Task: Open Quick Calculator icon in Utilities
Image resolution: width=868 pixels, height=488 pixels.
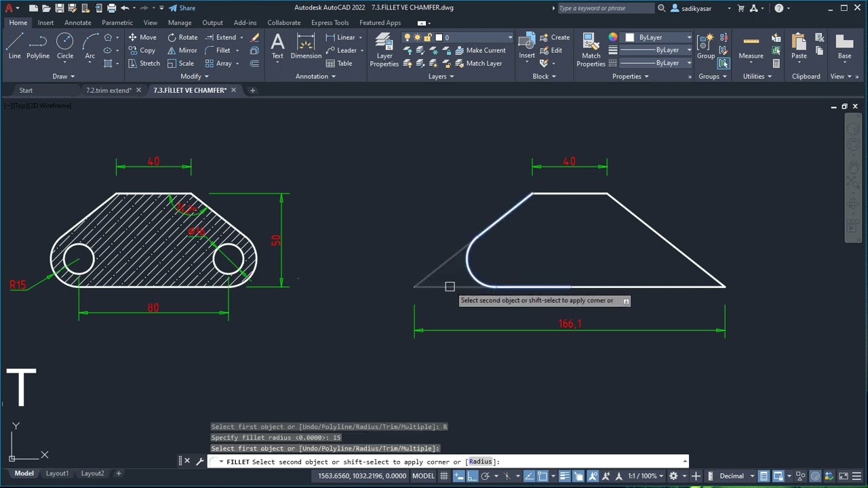Action: click(776, 63)
